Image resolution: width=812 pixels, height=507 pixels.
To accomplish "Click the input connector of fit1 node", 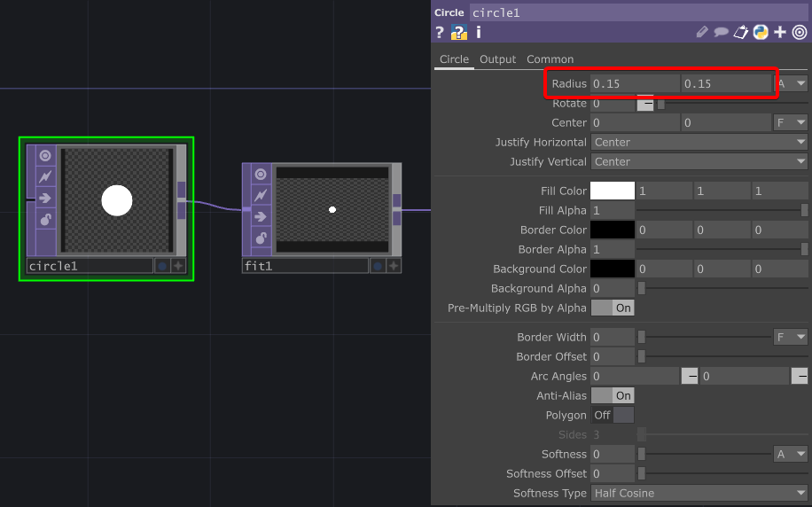I will coord(246,209).
